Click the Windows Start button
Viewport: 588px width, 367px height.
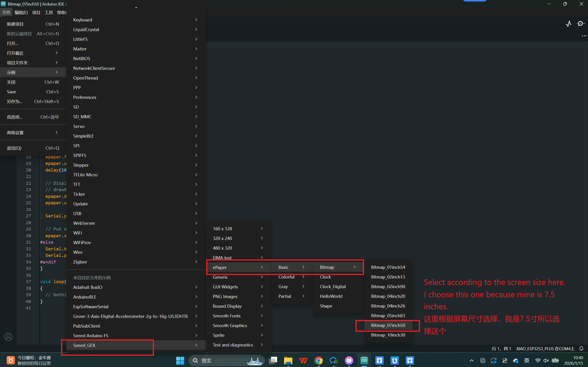[x=180, y=361]
